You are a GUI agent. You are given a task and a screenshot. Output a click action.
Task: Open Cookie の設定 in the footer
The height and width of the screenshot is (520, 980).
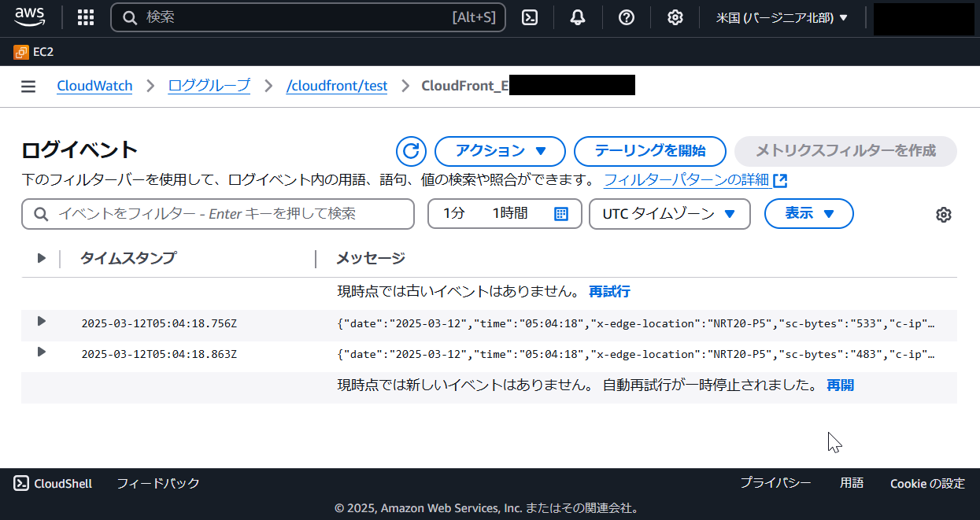pos(927,484)
